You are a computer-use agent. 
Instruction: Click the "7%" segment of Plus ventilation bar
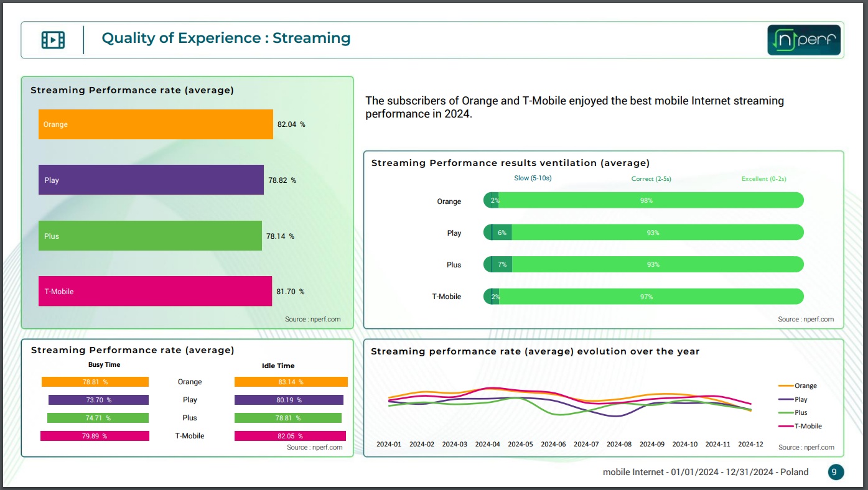point(503,264)
